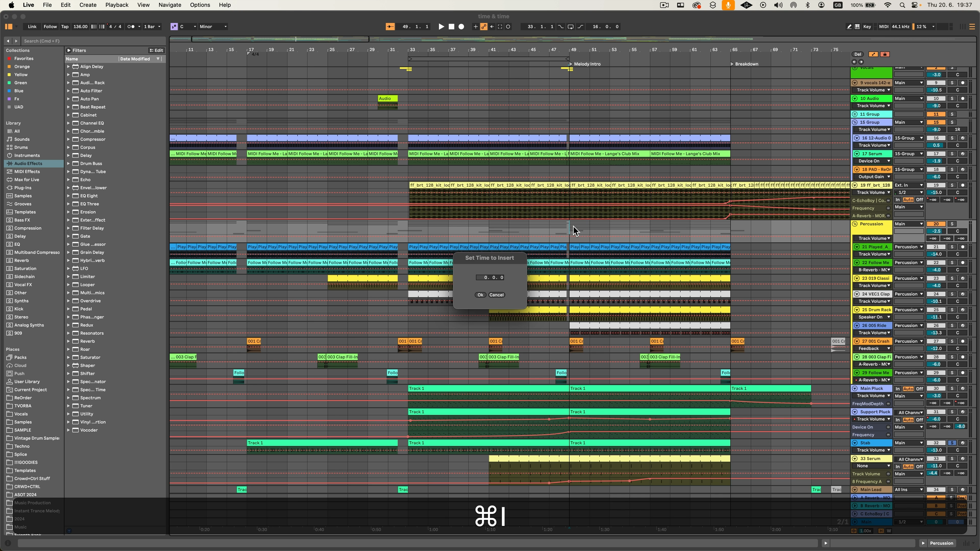Toggle the Punch-Out switch icon
980x551 pixels.
tap(580, 27)
